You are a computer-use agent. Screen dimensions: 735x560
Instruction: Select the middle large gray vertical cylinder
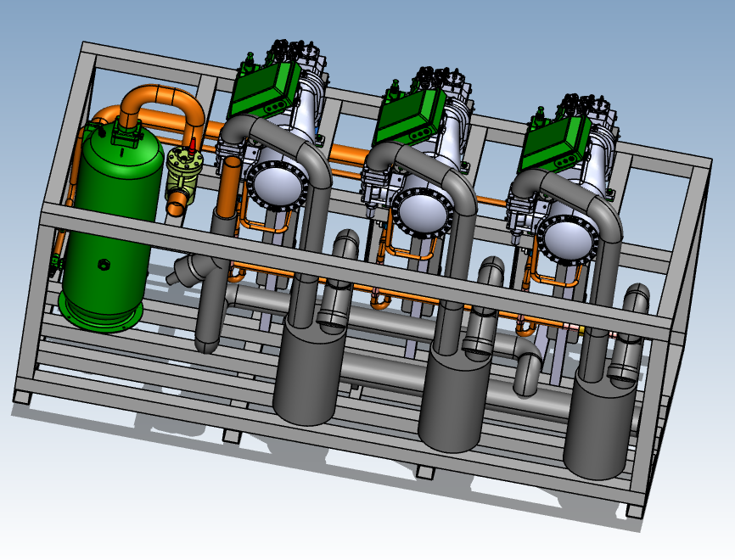click(x=454, y=398)
